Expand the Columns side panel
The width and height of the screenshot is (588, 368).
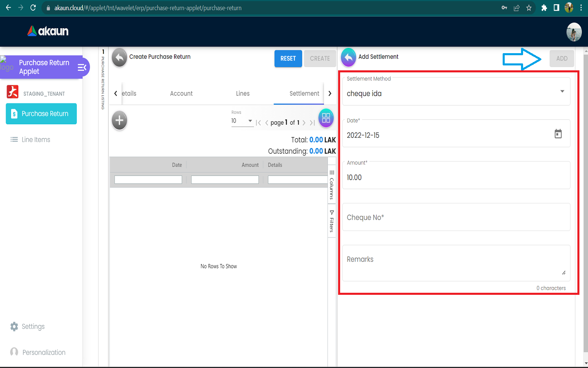click(x=332, y=184)
